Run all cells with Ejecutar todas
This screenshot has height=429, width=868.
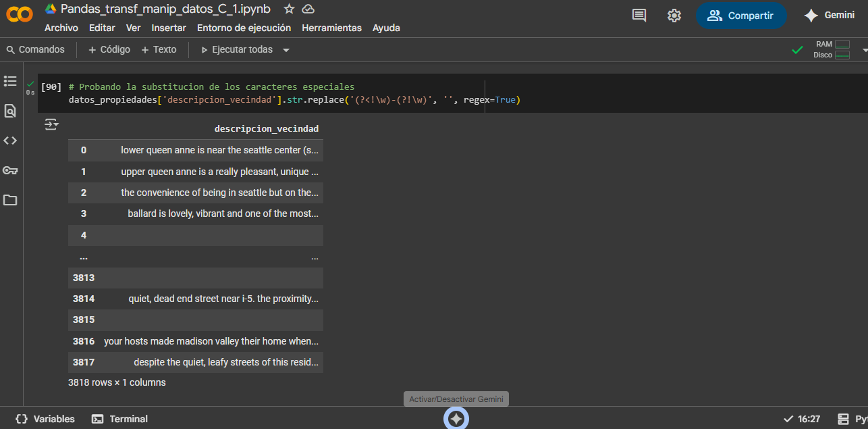tap(237, 49)
